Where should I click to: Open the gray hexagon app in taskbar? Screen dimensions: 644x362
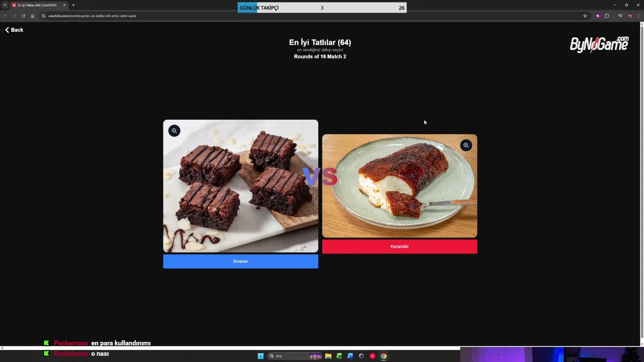361,356
